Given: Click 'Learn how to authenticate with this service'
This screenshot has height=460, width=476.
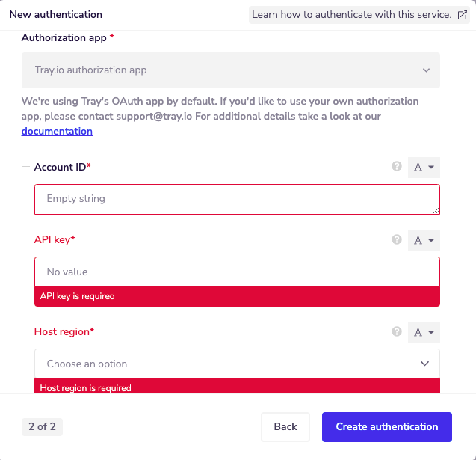Looking at the screenshot, I should [x=352, y=15].
